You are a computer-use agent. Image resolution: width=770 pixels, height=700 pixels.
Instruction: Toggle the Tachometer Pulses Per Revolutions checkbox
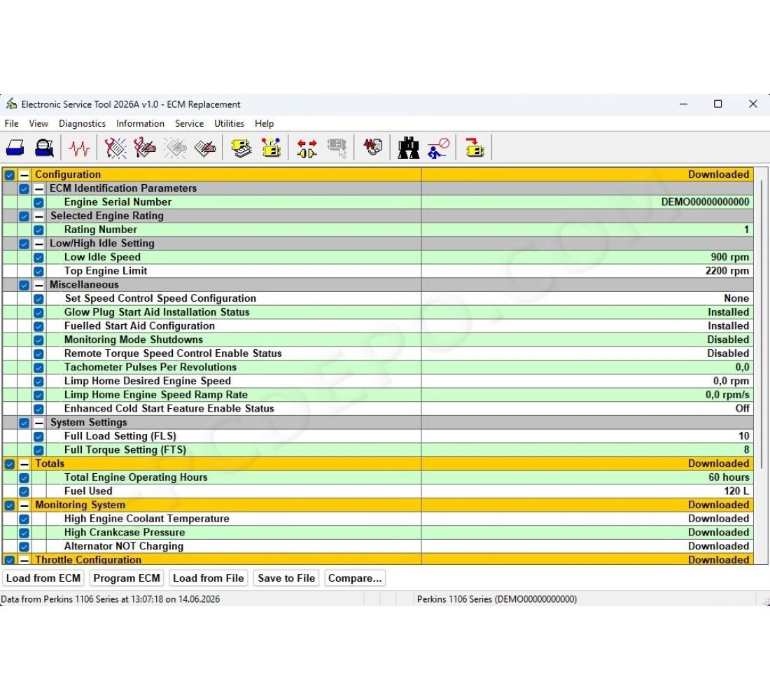point(38,367)
